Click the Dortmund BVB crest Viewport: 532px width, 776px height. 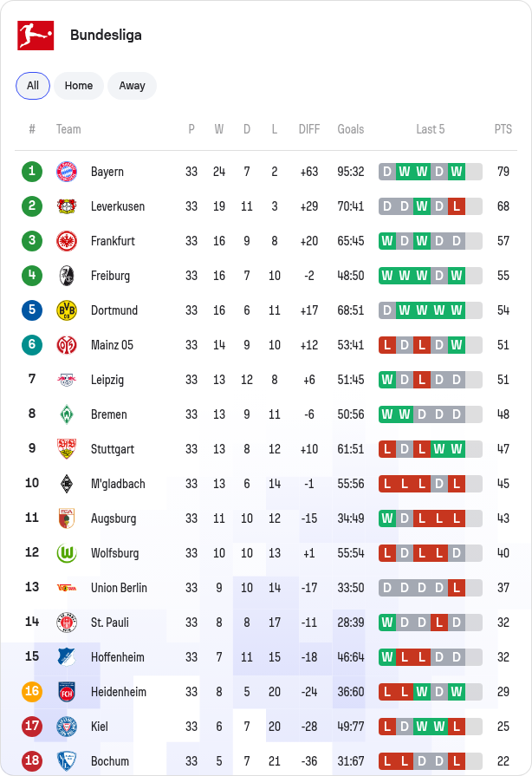click(x=67, y=310)
